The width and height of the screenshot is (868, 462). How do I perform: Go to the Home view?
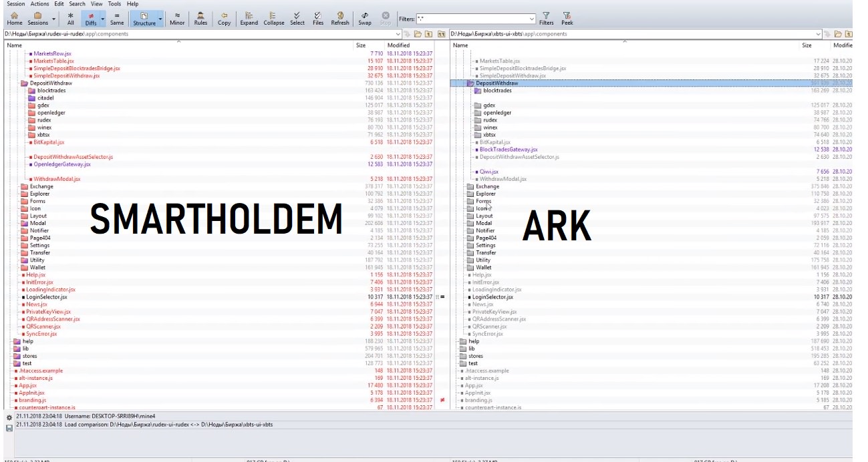[x=14, y=18]
